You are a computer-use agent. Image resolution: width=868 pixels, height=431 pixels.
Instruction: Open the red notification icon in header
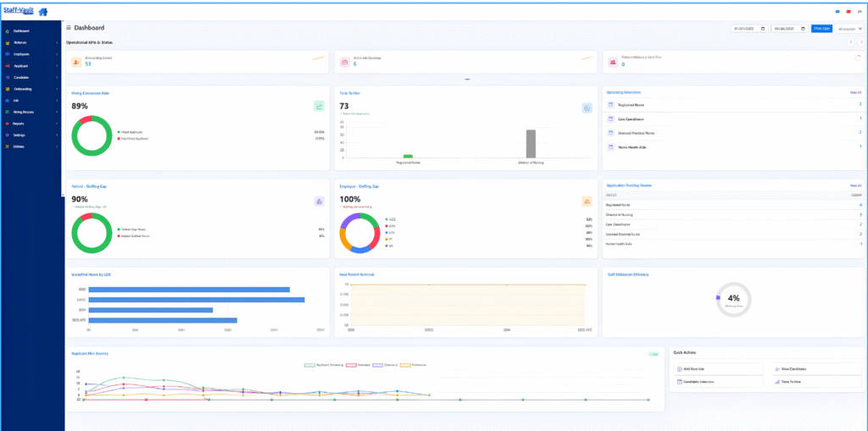tap(848, 12)
